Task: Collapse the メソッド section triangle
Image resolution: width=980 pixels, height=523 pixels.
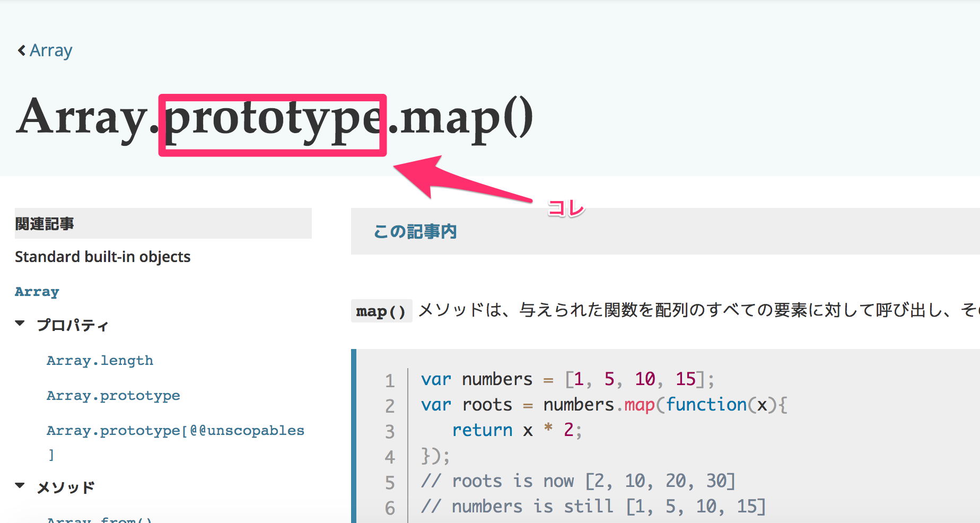Action: tap(20, 486)
